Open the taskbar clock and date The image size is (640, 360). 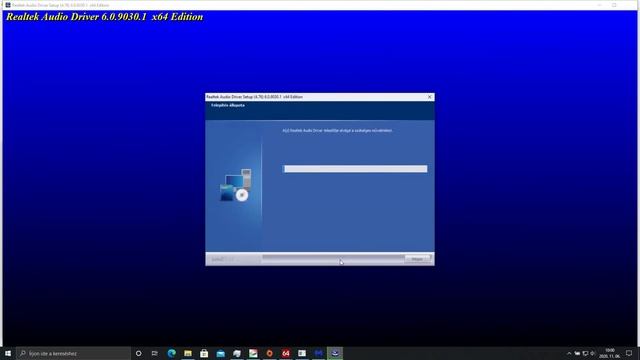[x=609, y=353]
